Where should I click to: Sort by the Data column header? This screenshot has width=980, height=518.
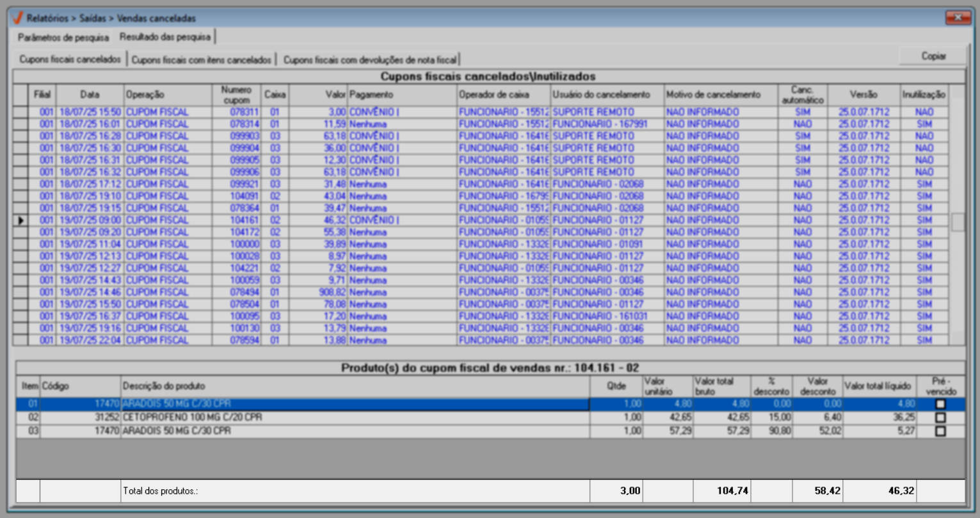tap(90, 95)
